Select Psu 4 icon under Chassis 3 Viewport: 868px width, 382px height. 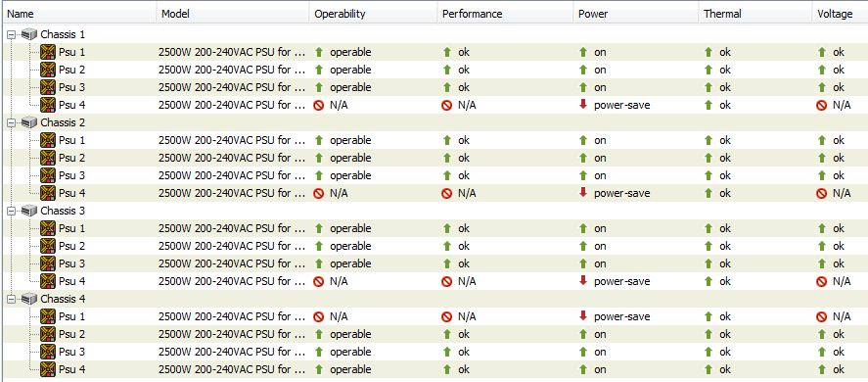point(48,281)
